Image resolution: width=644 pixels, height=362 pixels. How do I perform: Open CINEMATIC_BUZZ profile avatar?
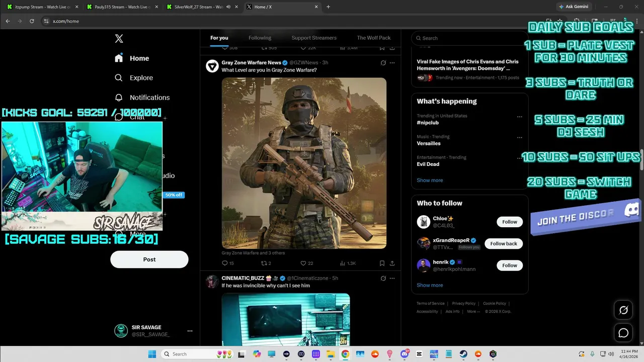point(212,282)
